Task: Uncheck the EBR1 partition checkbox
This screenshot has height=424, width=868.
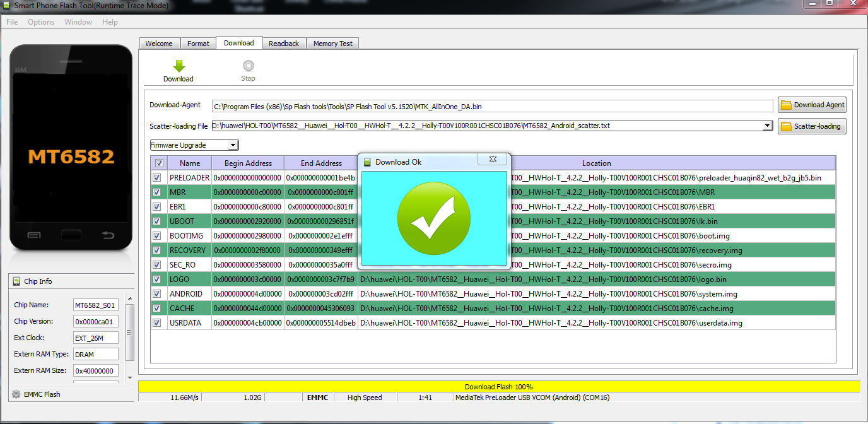Action: click(156, 207)
